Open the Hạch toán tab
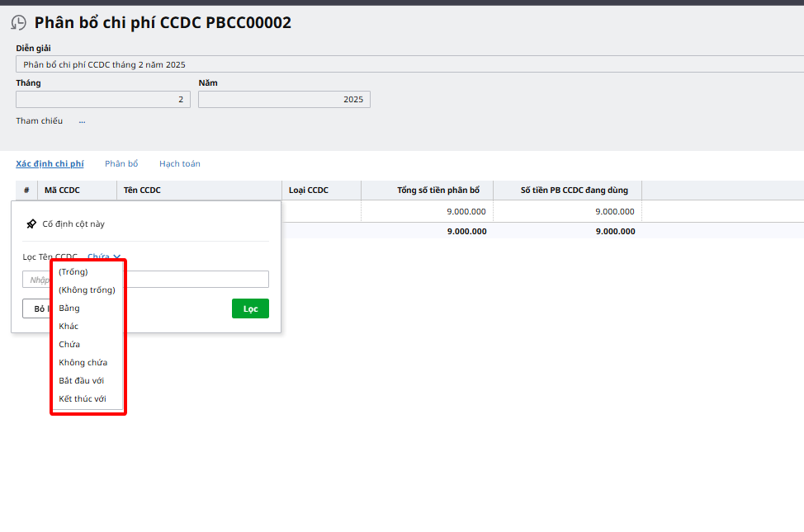804x532 pixels. click(179, 163)
